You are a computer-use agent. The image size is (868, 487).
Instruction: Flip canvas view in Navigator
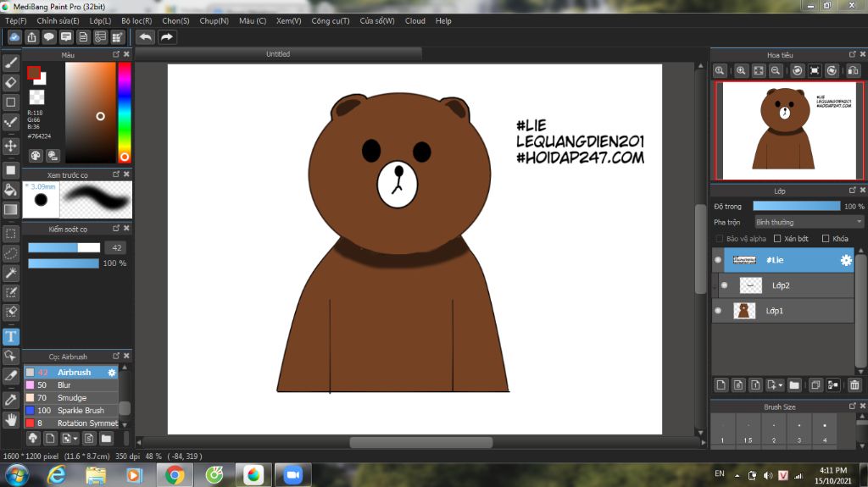tap(853, 70)
